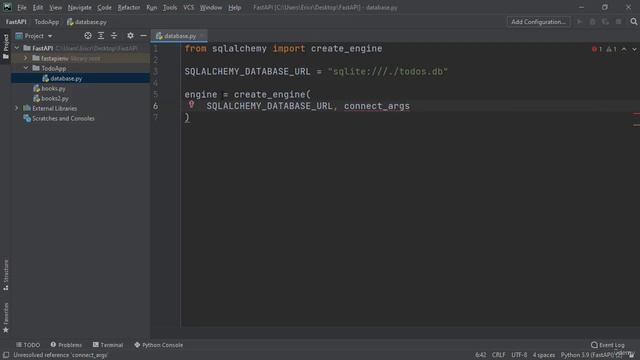This screenshot has width=640, height=360.
Task: Open the Help menu
Action: [x=234, y=8]
